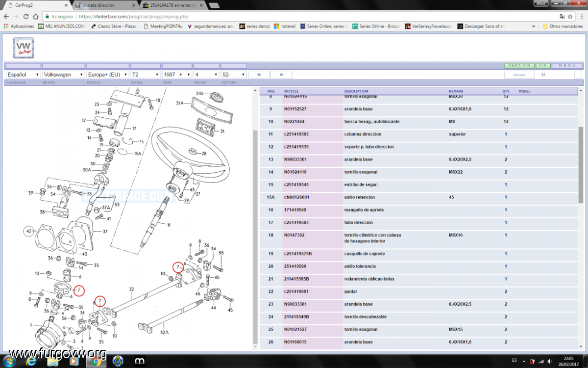Open the T2 model dropdown
The height and width of the screenshot is (368, 588).
click(x=146, y=75)
